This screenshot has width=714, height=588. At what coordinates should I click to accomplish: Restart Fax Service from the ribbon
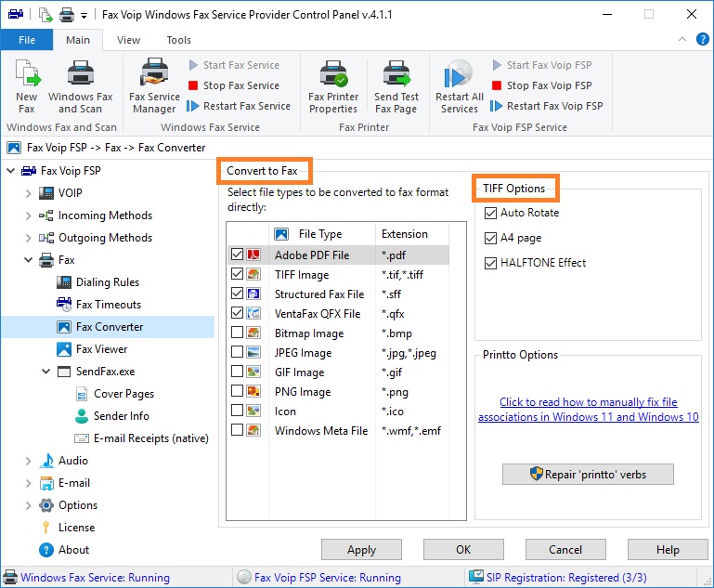coord(239,106)
